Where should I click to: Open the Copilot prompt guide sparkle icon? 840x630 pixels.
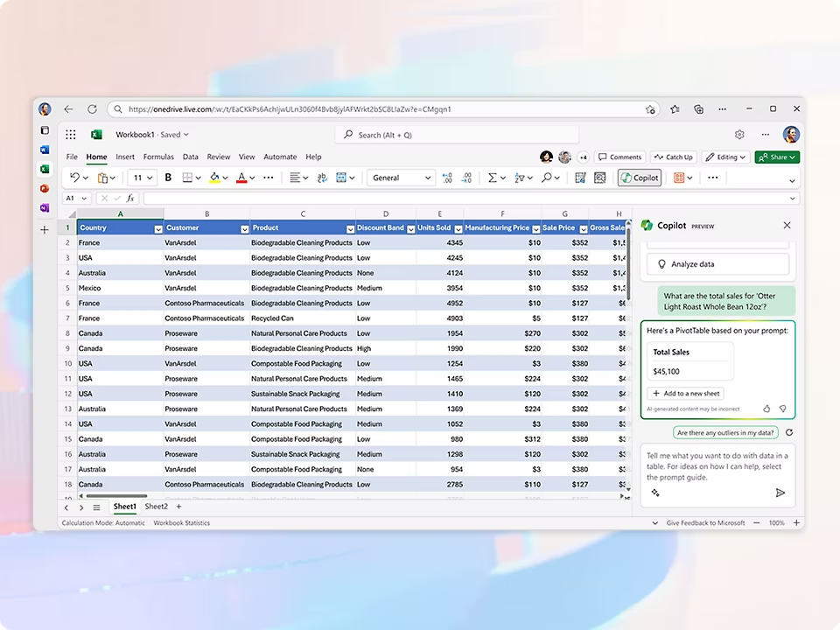pyautogui.click(x=655, y=493)
